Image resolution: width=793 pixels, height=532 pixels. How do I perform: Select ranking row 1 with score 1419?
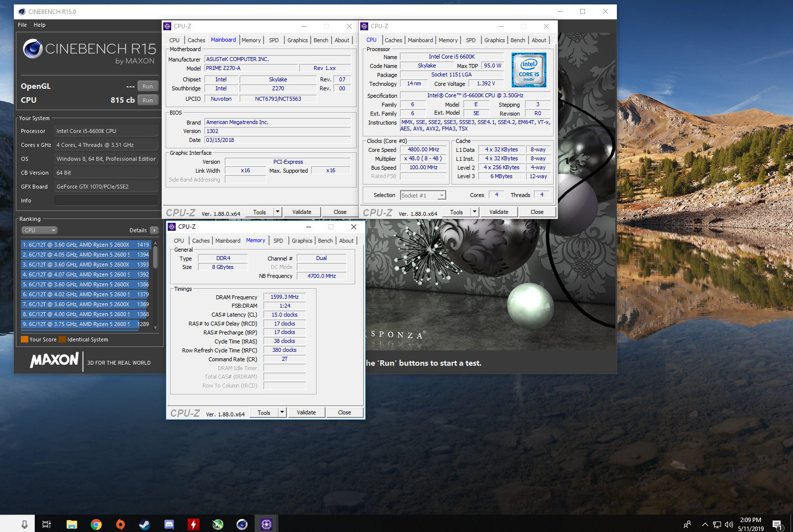point(86,245)
